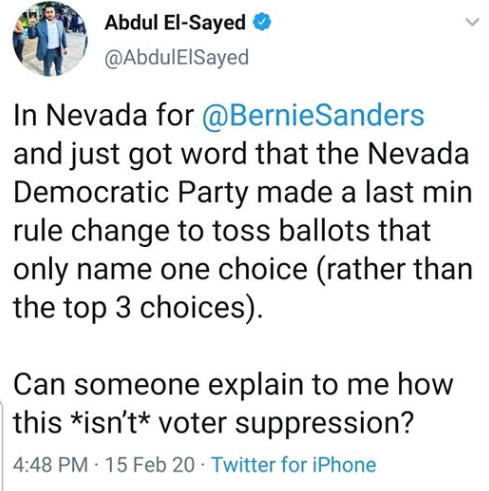This screenshot has height=491, width=489.
Task: Click the 15 Feb 20 date
Action: (x=149, y=464)
